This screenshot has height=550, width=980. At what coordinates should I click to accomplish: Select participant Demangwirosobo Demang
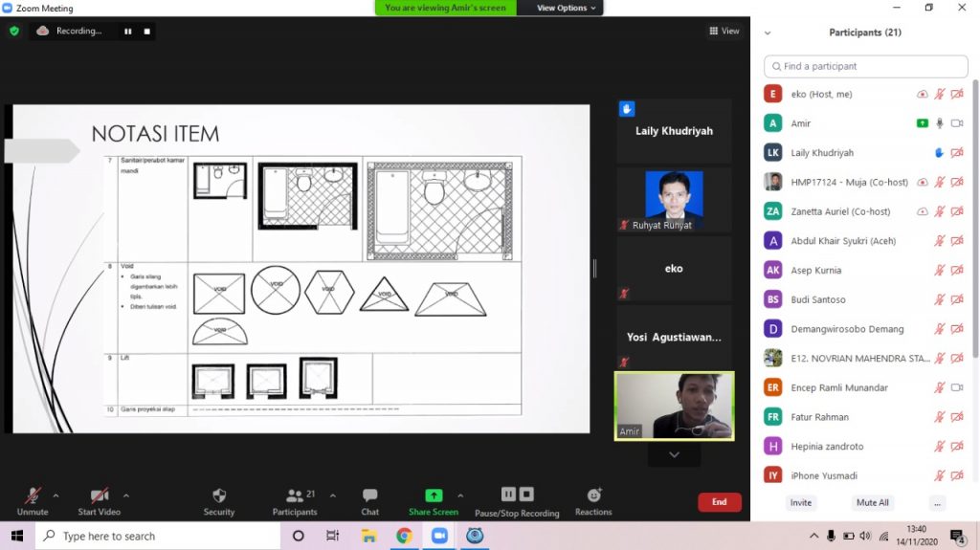[x=865, y=329]
